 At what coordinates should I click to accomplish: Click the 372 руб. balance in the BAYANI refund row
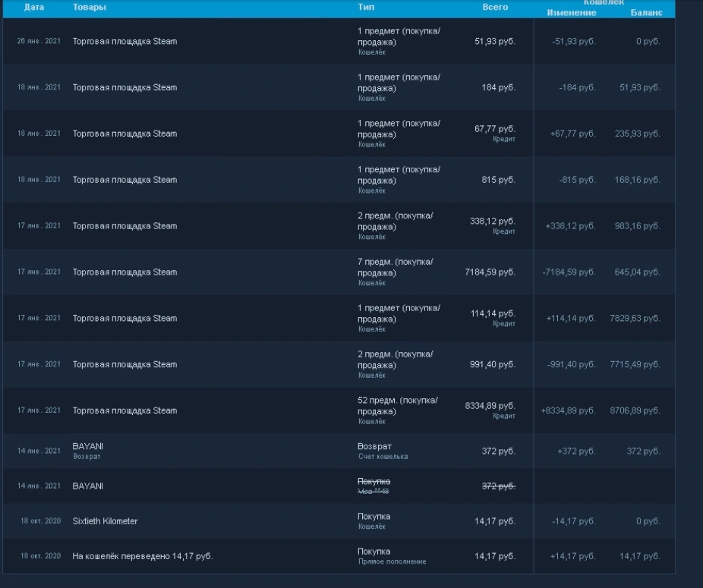point(643,451)
